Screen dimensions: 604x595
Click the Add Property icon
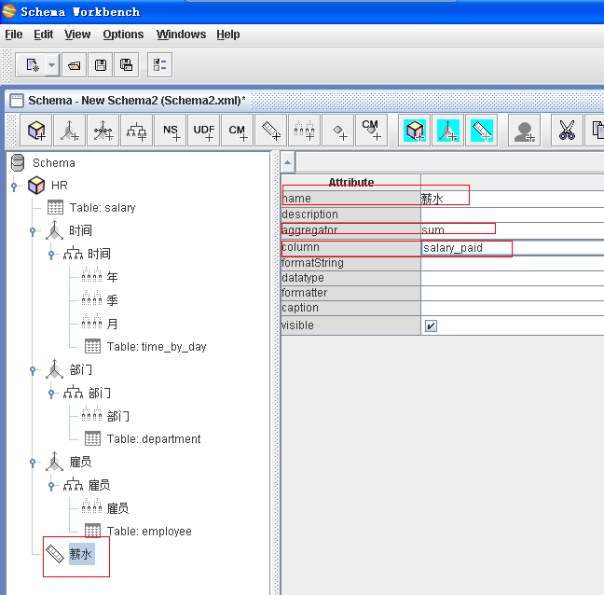pyautogui.click(x=338, y=130)
